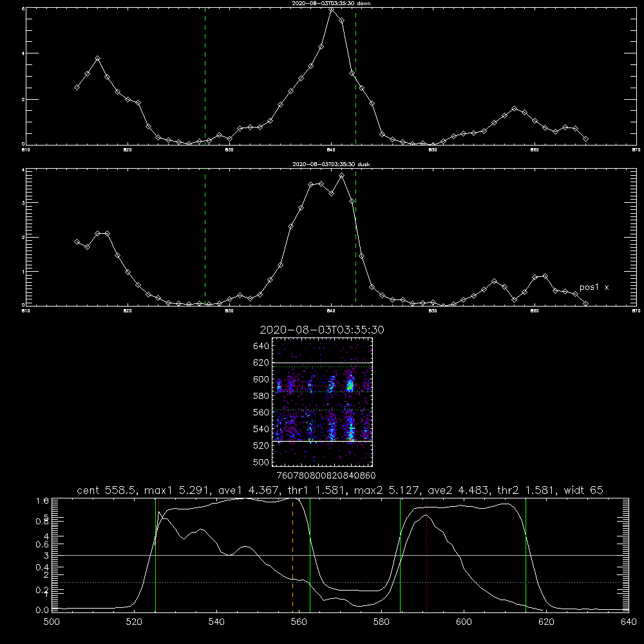Click the '2020-08-03T03:35:30 dusk' plot title
Image resolution: width=644 pixels, height=644 pixels.
[x=331, y=164]
